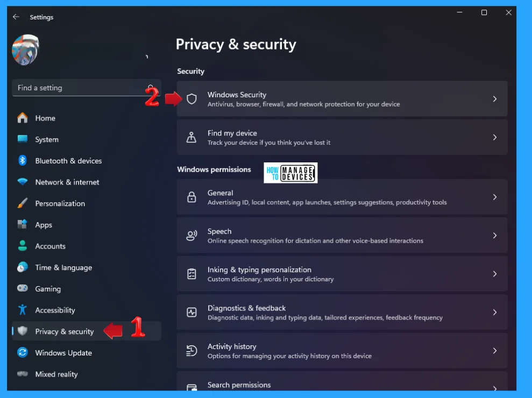
Task: Click the Mixed reality headset icon
Action: [x=23, y=374]
